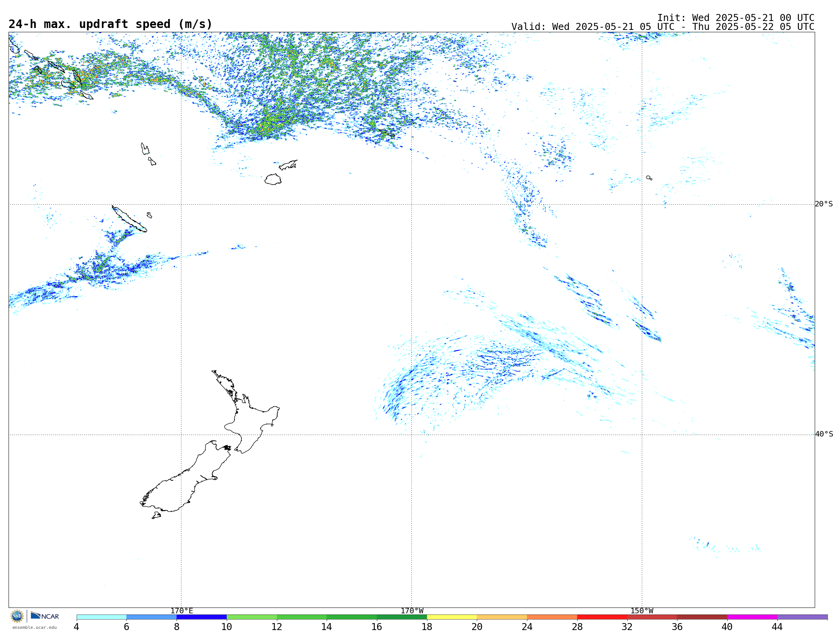This screenshot has height=632, width=840.
Task: Click the colorbar tick label '24'
Action: pos(527,627)
